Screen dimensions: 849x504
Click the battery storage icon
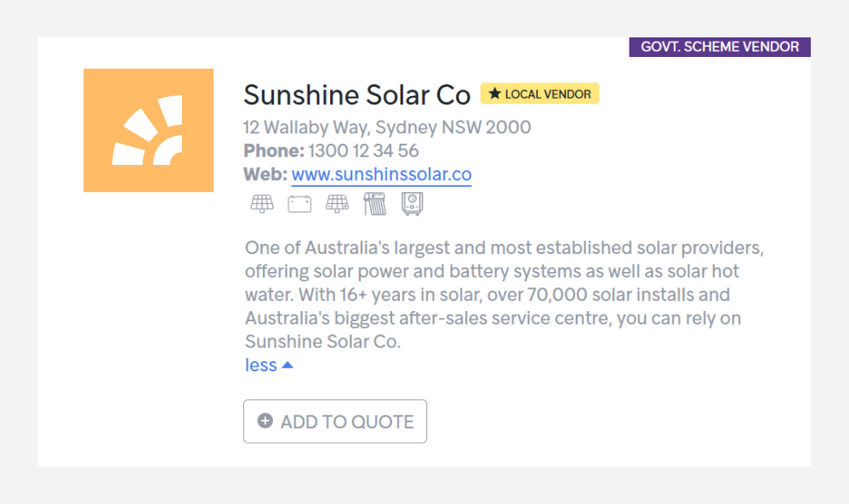coord(299,204)
